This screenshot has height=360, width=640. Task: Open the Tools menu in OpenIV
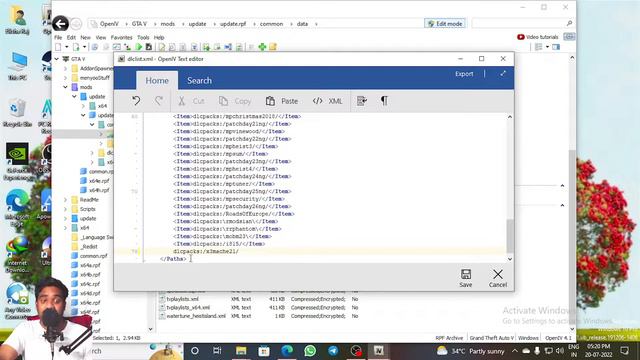coord(143,37)
